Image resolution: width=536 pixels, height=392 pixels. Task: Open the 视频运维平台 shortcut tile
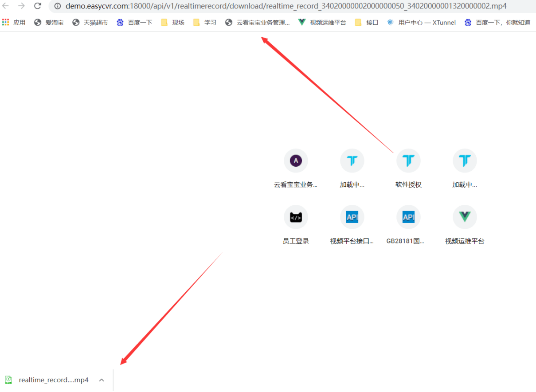465,217
